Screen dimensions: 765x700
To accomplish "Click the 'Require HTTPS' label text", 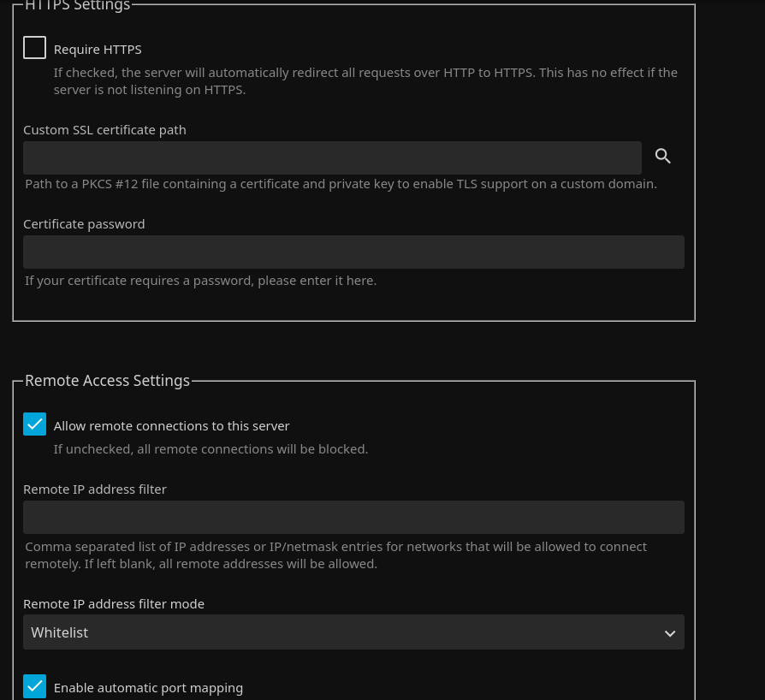I will pos(98,50).
